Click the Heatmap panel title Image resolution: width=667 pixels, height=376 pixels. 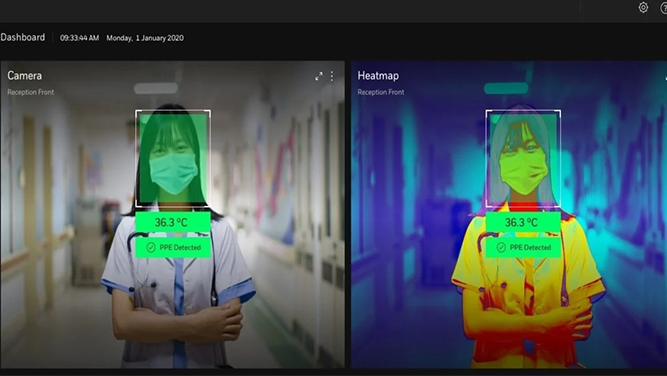(378, 76)
